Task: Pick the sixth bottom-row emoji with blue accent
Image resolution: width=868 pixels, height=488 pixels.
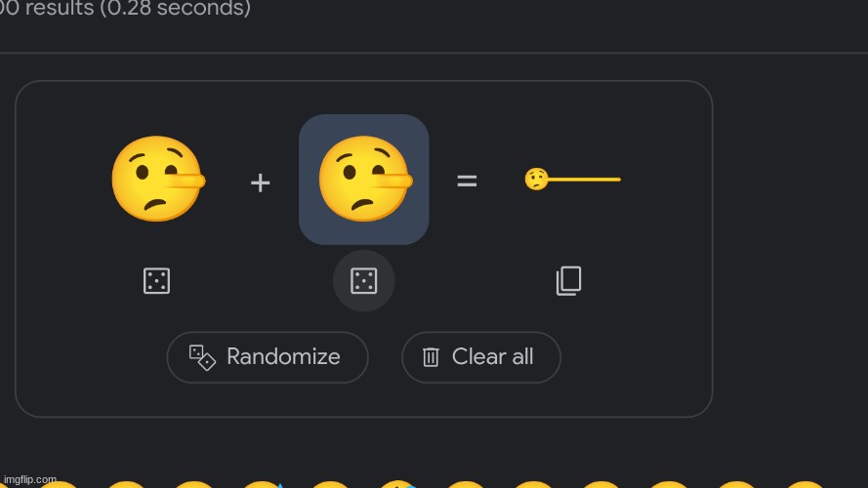Action: coord(398,485)
